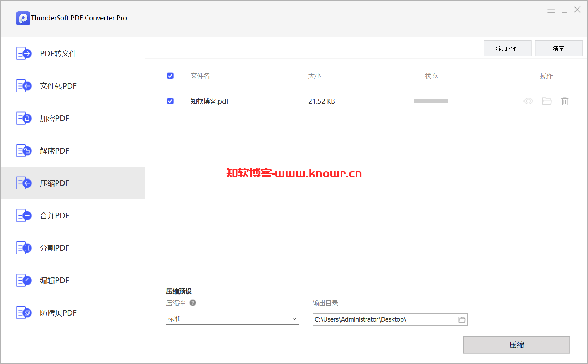The image size is (588, 364).
Task: Click the 解密PDF unlock icon
Action: coord(24,151)
